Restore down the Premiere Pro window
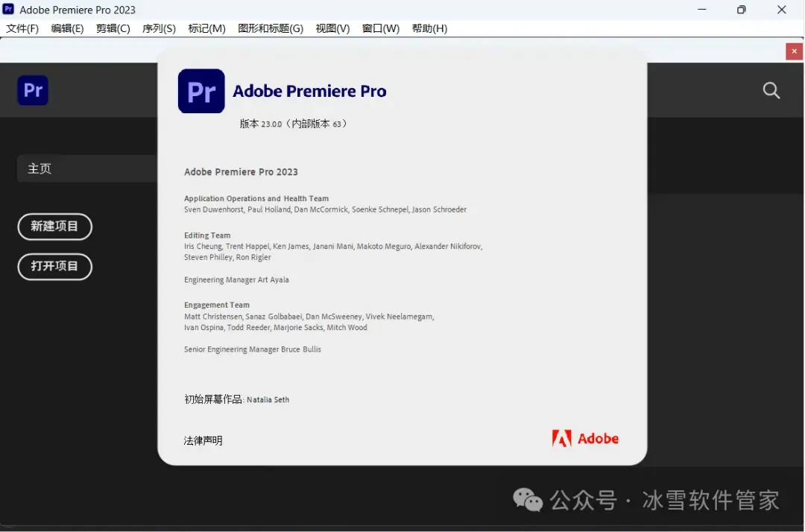805x532 pixels. point(742,9)
